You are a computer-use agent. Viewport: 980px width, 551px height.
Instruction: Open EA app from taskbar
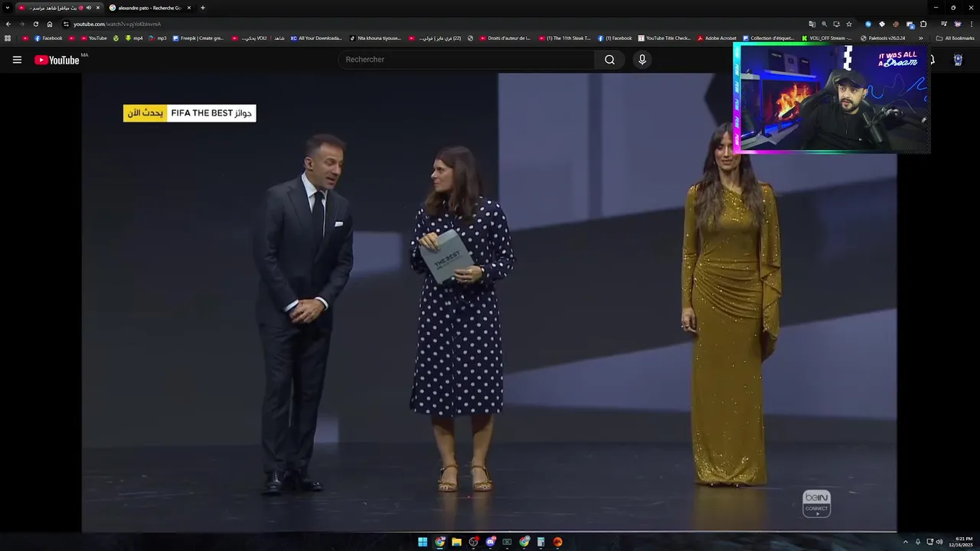557,542
